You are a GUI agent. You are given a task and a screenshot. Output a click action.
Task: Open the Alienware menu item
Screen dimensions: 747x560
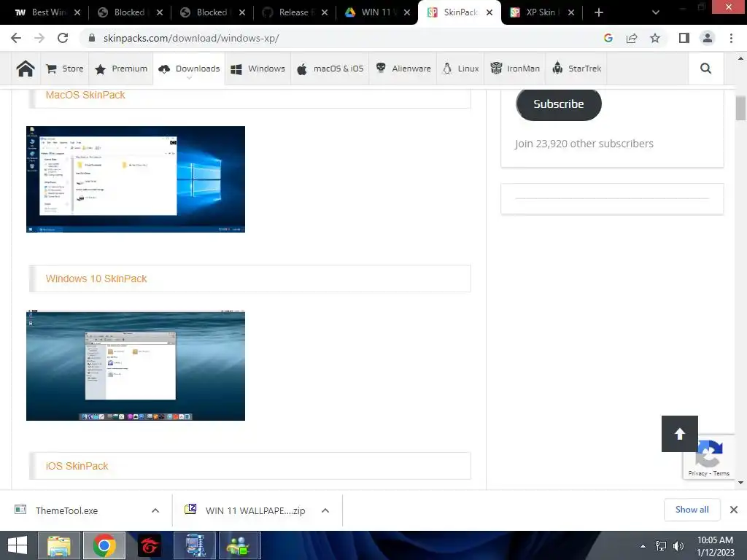pos(403,69)
